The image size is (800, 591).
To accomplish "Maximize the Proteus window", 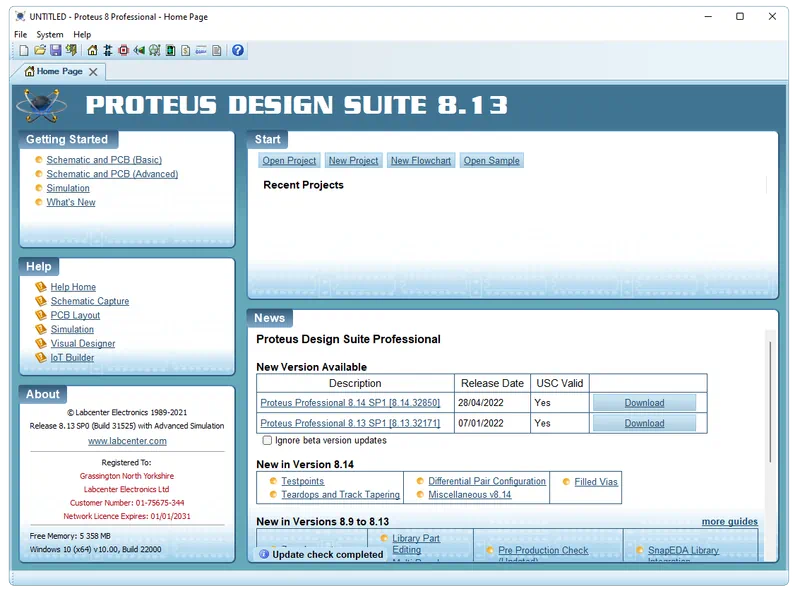I will (740, 16).
